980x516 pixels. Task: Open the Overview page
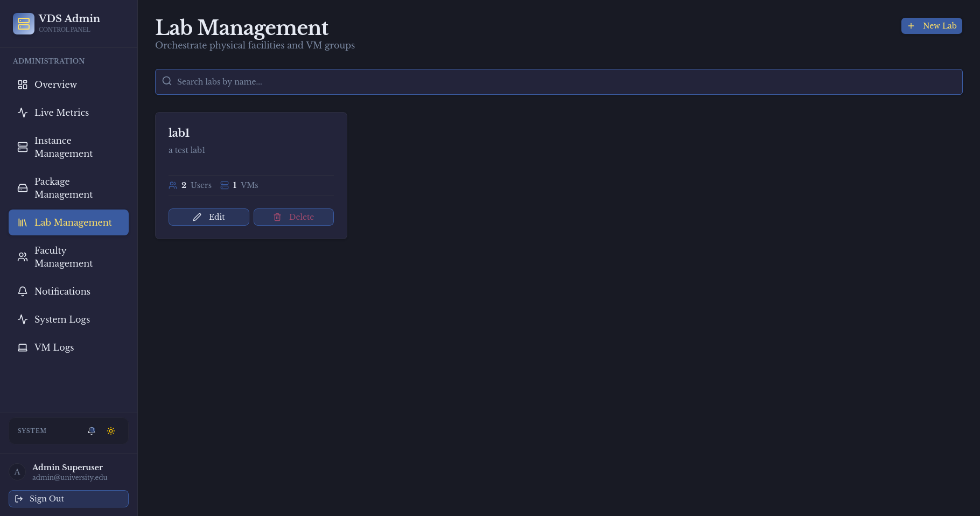click(68, 85)
